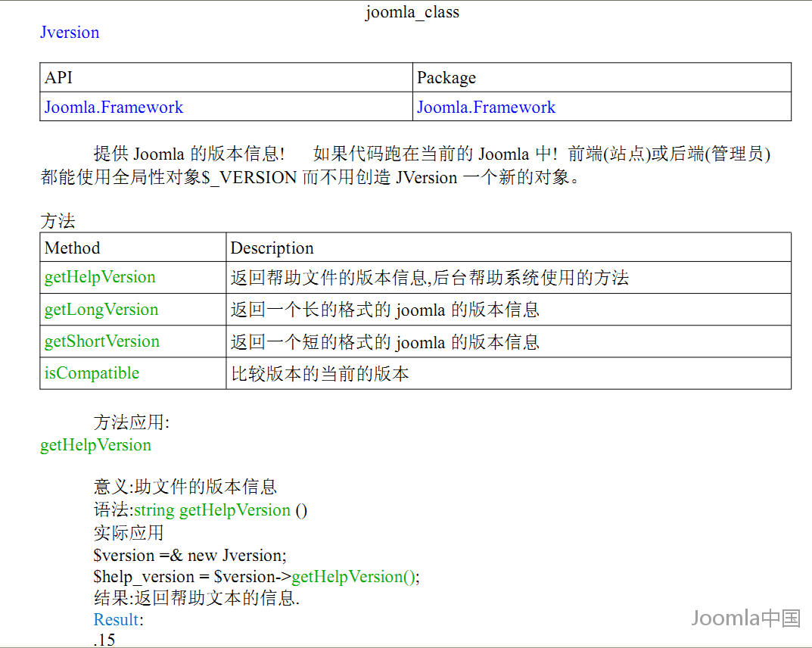Image resolution: width=812 pixels, height=648 pixels.
Task: Click the API table header cell
Action: (226, 78)
